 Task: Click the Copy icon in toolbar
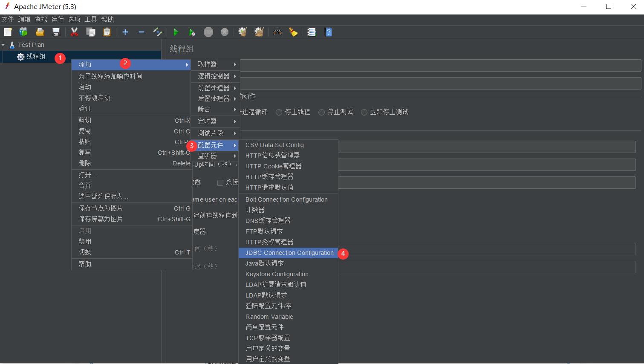tap(90, 32)
